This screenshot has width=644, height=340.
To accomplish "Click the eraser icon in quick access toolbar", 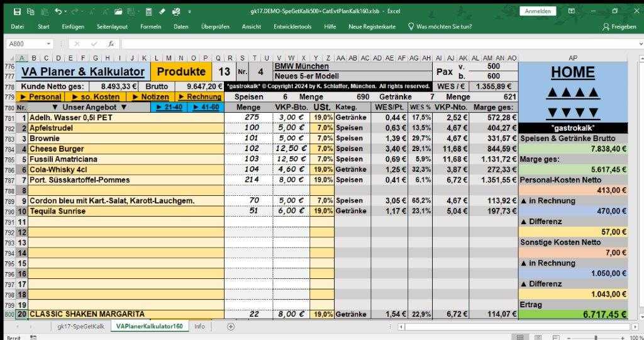I will [162, 11].
